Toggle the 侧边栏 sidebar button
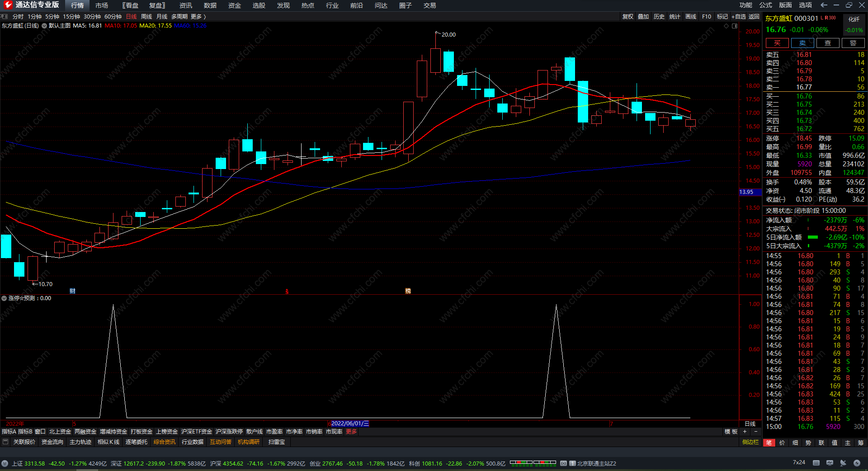Screen dimensions: 868x471 coord(750,442)
